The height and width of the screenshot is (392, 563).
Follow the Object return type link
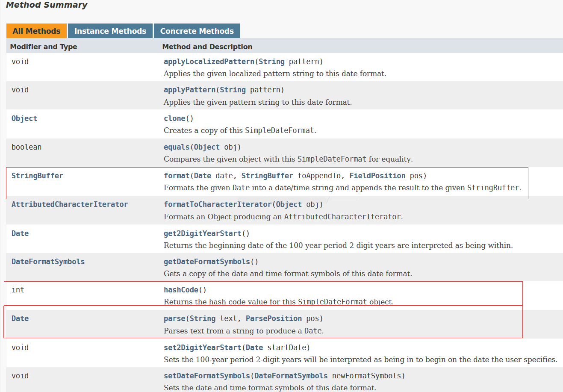(24, 118)
